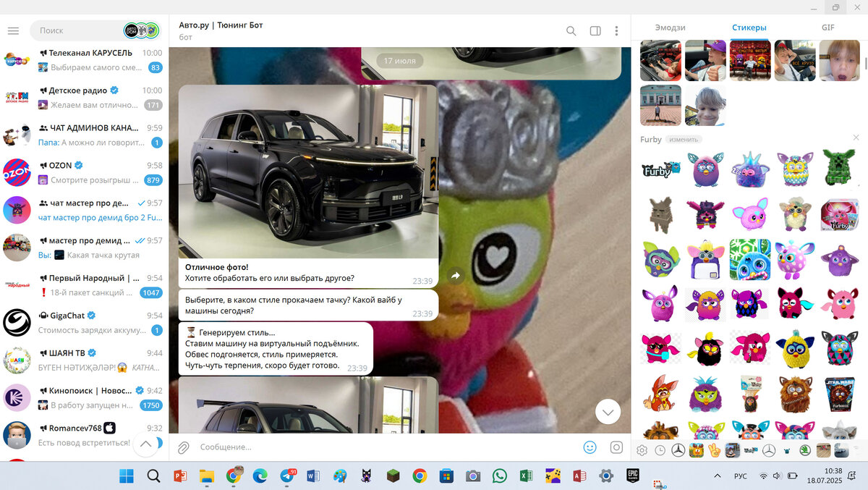
Task: Open the Romancev768 channel
Action: [84, 435]
